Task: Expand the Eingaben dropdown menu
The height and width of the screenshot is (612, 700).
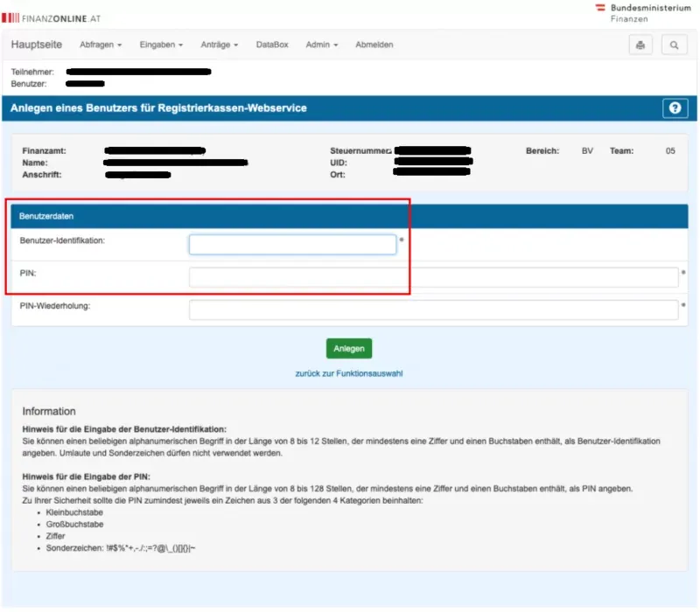Action: [x=161, y=45]
